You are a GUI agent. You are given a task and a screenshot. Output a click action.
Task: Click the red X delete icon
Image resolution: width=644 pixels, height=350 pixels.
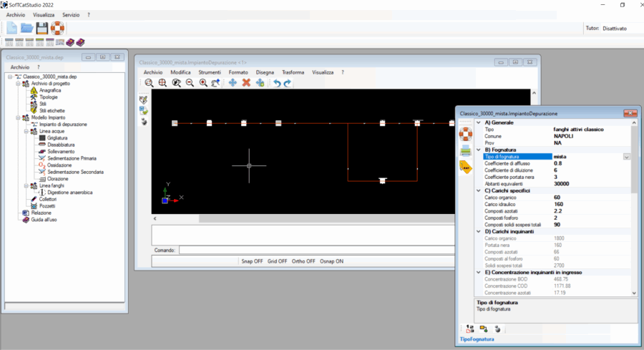point(246,83)
